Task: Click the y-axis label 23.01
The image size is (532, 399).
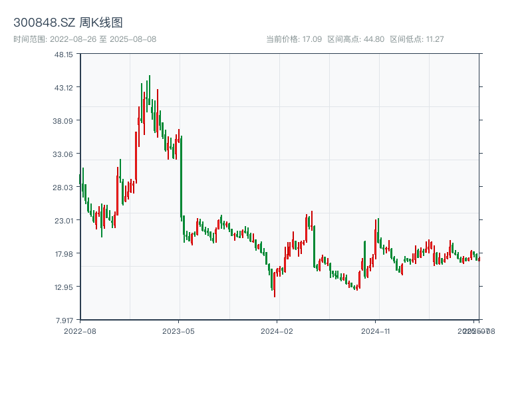Action: tap(63, 221)
